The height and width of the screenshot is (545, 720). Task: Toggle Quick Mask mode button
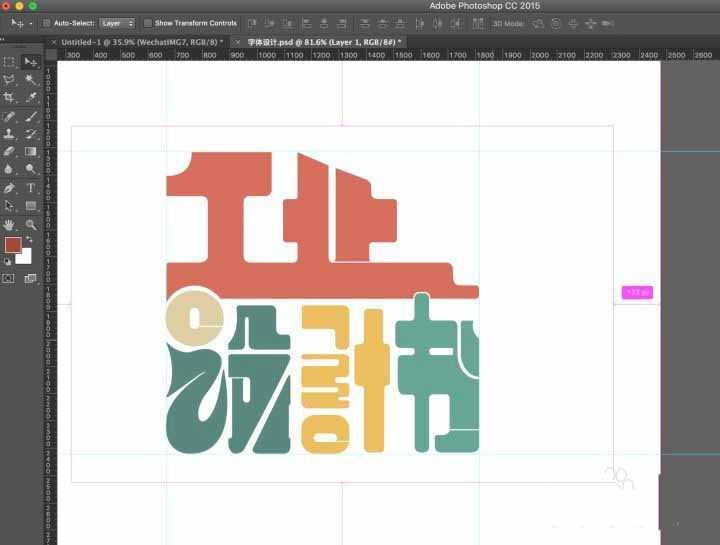coord(9,278)
